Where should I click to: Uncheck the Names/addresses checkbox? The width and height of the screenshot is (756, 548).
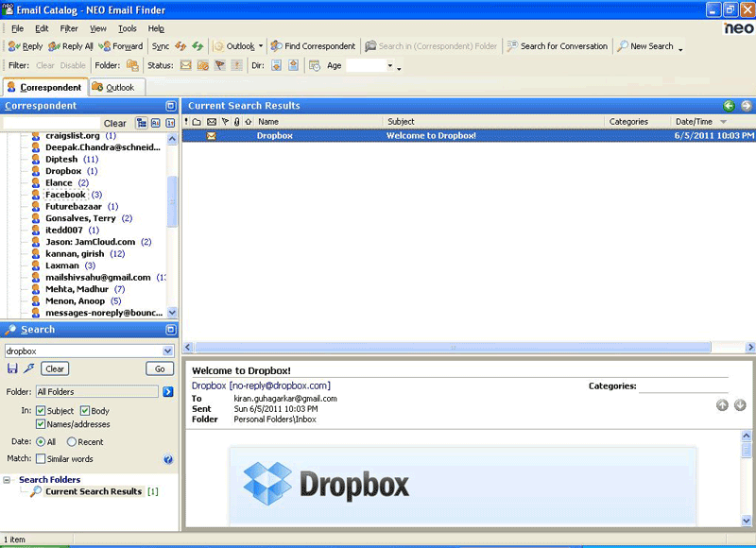point(41,424)
